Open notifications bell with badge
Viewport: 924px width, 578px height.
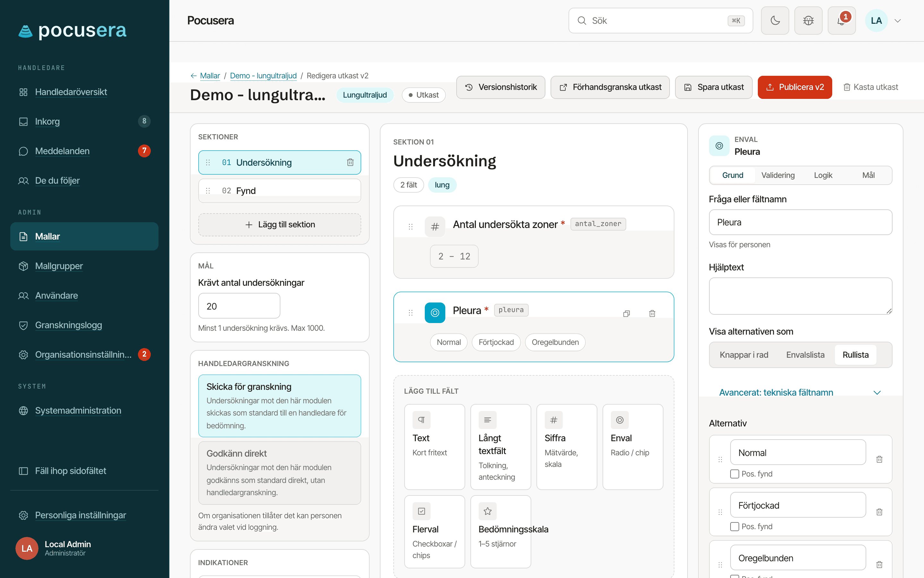pos(842,21)
